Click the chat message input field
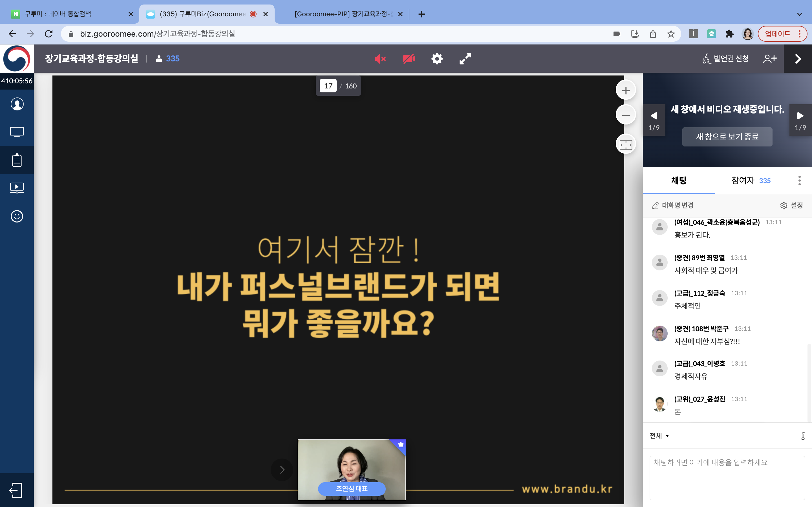Viewport: 812px width, 507px height. (727, 477)
